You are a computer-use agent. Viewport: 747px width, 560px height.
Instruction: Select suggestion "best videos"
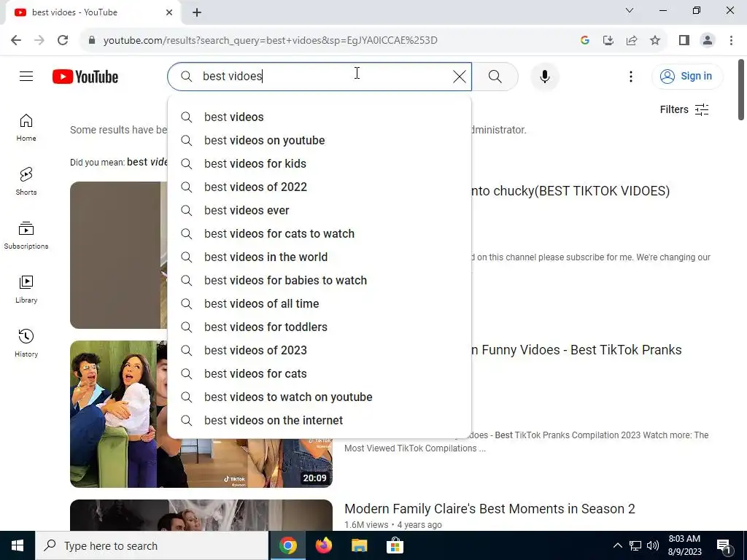[320, 117]
